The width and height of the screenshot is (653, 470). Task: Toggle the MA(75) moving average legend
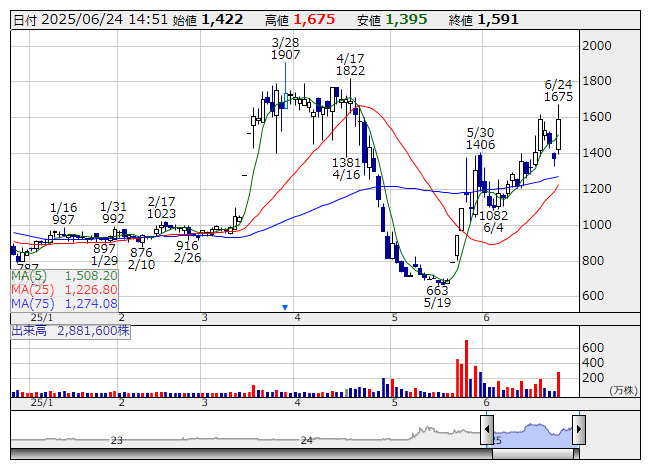click(65, 303)
